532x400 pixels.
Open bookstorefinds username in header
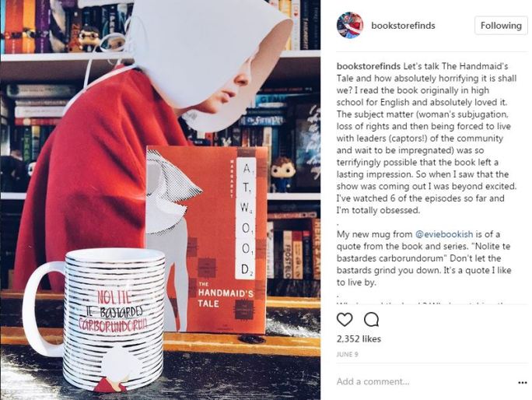click(x=403, y=26)
